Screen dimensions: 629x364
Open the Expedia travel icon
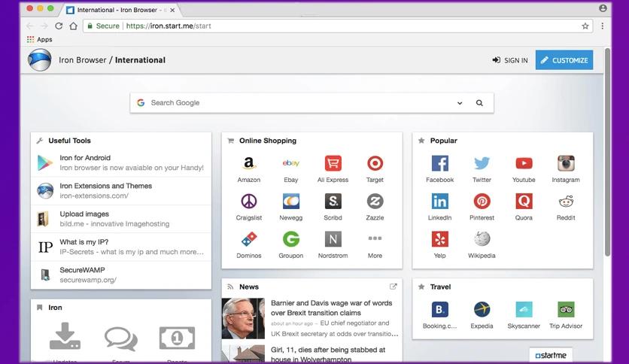tap(482, 310)
